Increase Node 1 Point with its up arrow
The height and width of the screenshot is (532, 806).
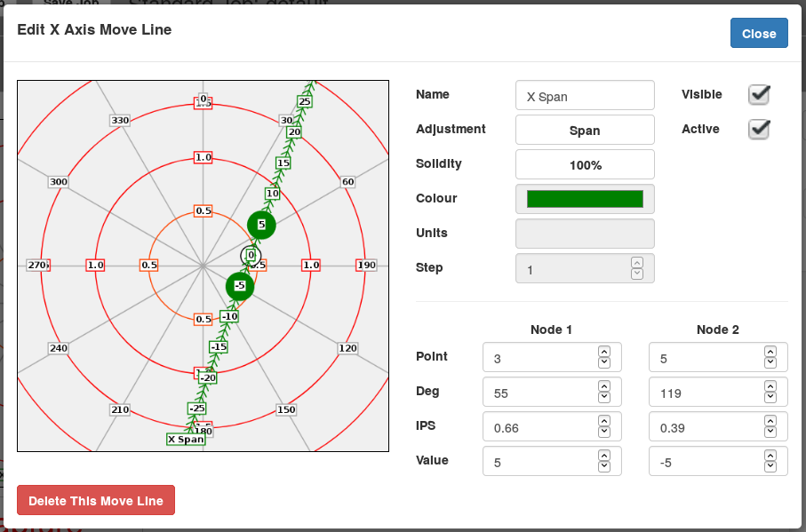point(603,353)
